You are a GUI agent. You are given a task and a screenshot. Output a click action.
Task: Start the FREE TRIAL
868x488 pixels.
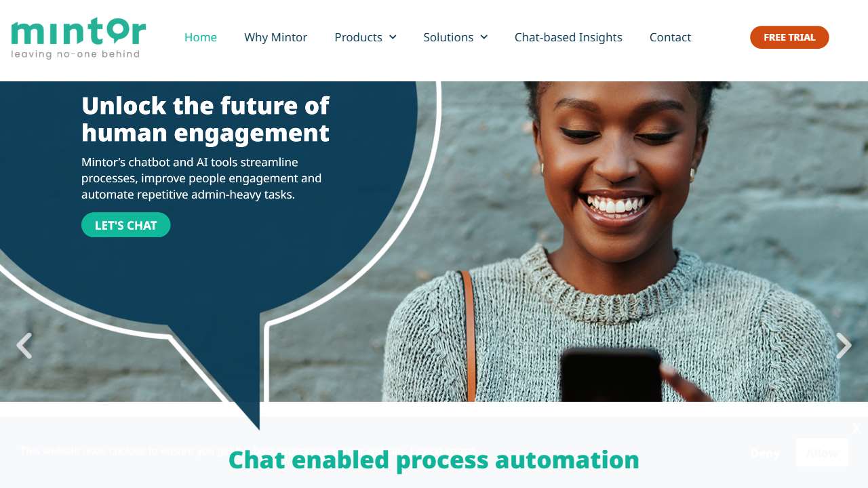789,37
